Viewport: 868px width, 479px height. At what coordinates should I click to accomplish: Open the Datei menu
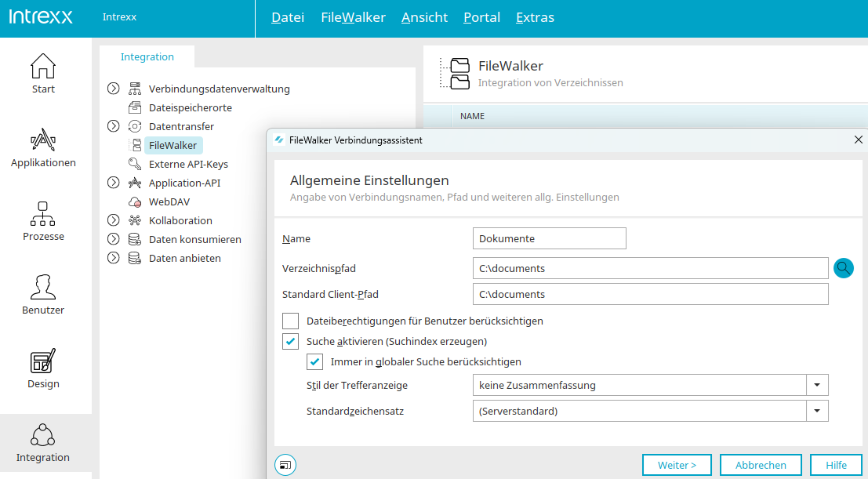point(288,18)
